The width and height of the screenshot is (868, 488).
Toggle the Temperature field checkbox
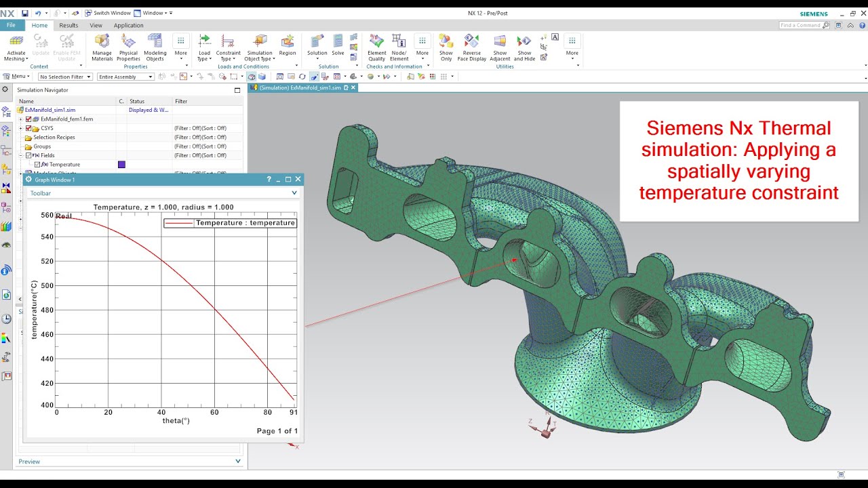(x=37, y=165)
